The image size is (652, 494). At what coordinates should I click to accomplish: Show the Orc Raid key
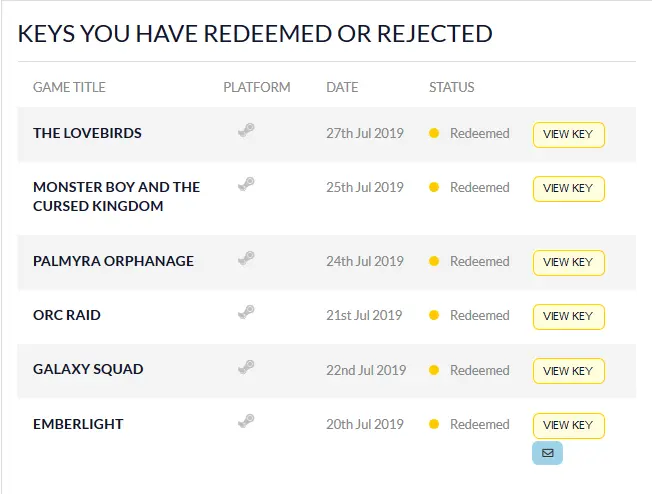coord(568,317)
